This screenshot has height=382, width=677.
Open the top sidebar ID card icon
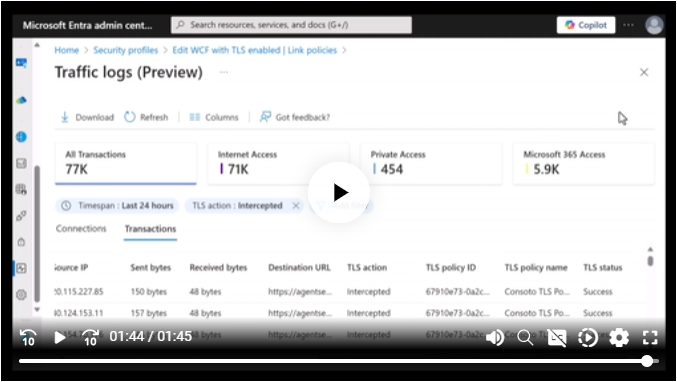(x=21, y=63)
